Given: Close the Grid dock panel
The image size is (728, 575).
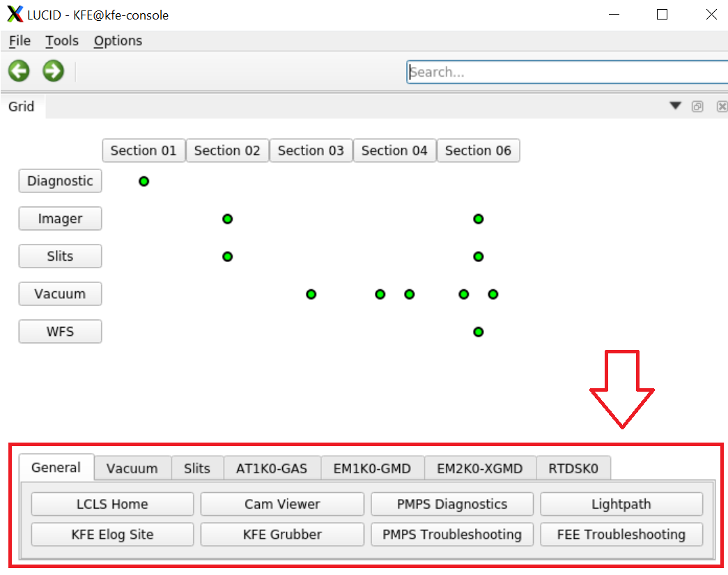Looking at the screenshot, I should tap(722, 107).
